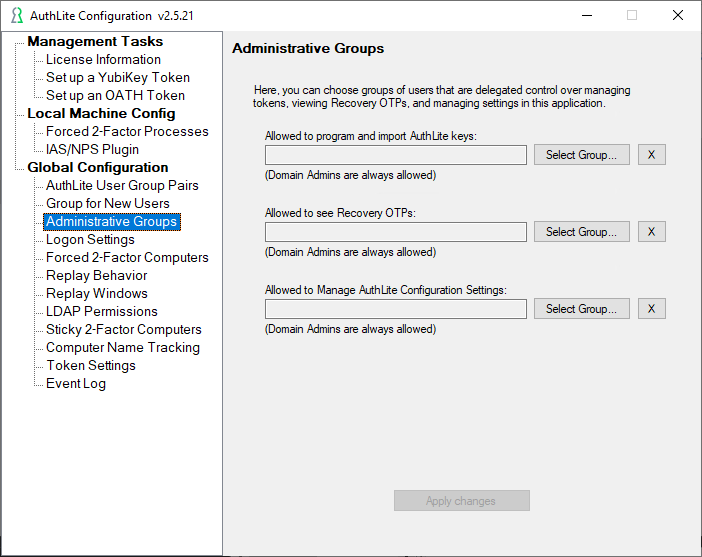Go to AuthLite User Group Pairs
Image resolution: width=702 pixels, height=557 pixels.
click(x=122, y=185)
